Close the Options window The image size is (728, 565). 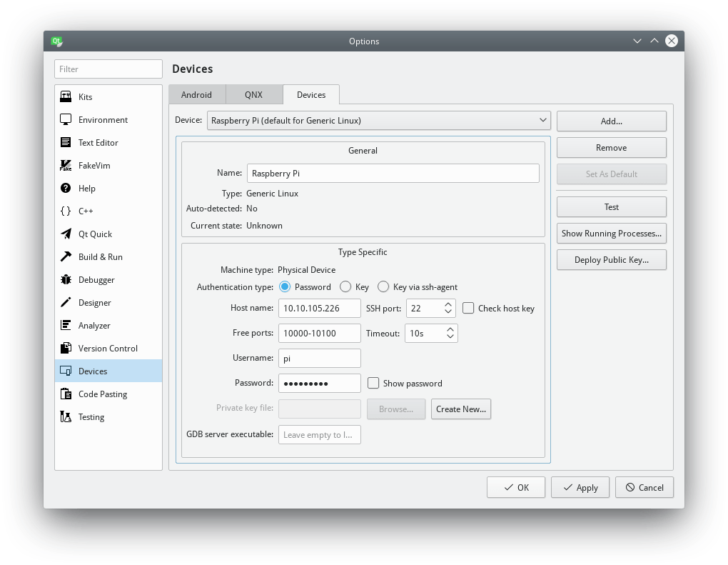(672, 41)
